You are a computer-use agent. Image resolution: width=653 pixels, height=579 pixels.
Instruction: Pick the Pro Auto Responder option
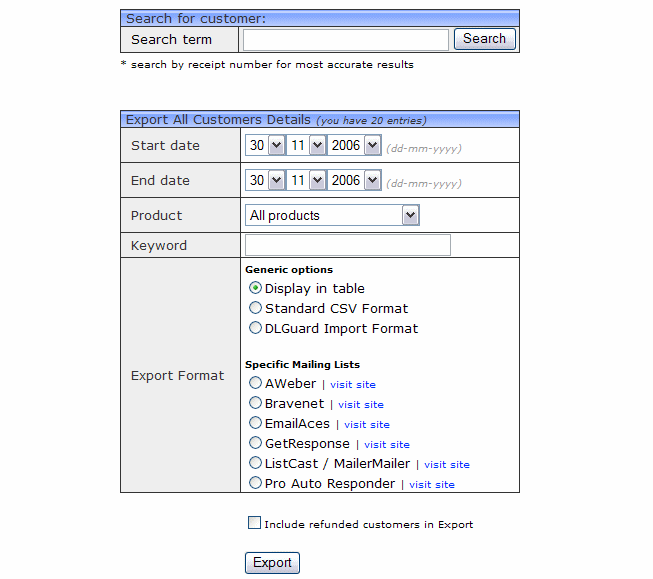click(256, 483)
